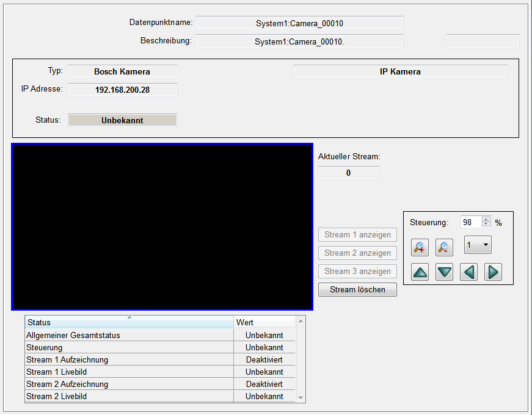Image resolution: width=532 pixels, height=415 pixels.
Task: Click the Stream 3 anzeigen button
Action: click(357, 272)
